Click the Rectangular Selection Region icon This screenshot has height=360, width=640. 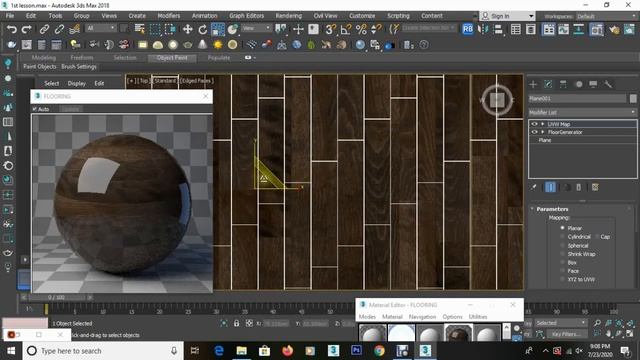155,29
